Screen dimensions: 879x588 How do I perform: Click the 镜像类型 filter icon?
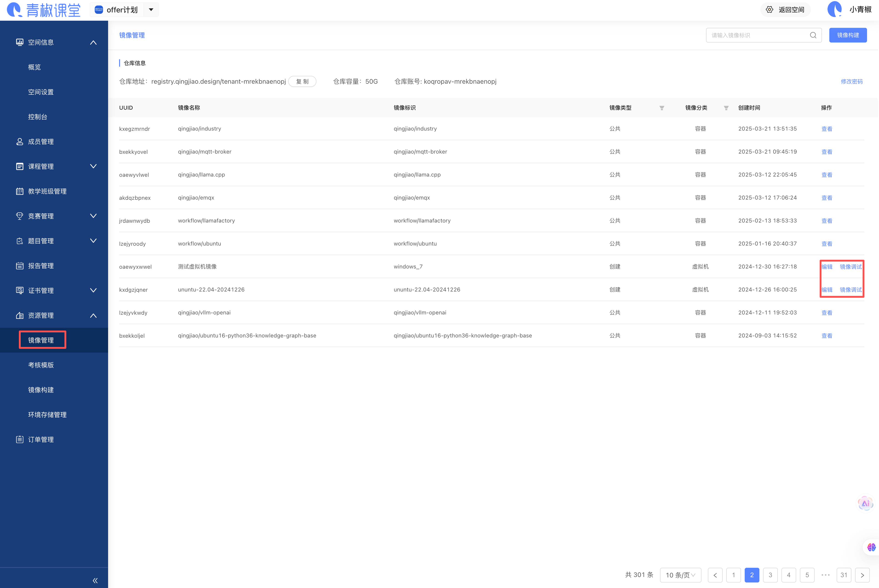click(x=662, y=108)
